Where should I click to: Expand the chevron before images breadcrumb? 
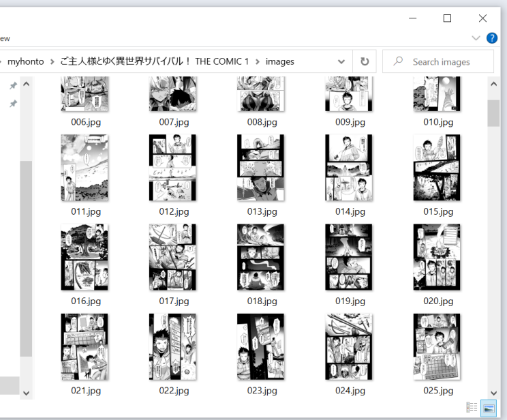point(258,61)
